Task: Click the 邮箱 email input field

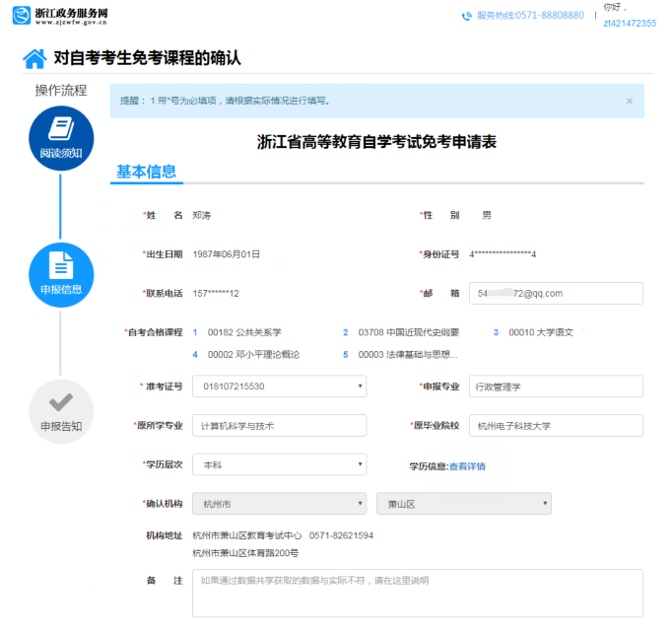Action: pos(558,293)
